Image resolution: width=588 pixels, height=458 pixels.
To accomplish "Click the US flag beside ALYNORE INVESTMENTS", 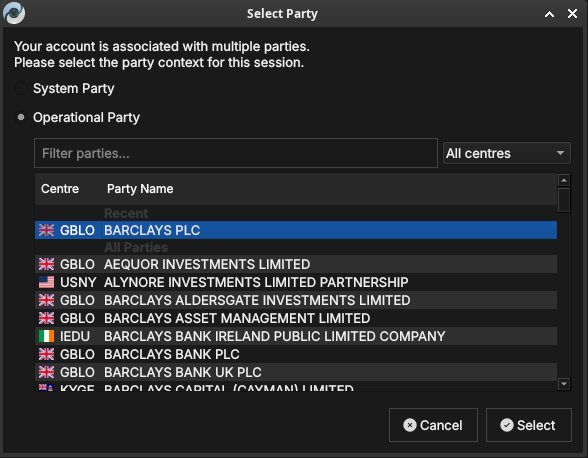I will [x=46, y=282].
